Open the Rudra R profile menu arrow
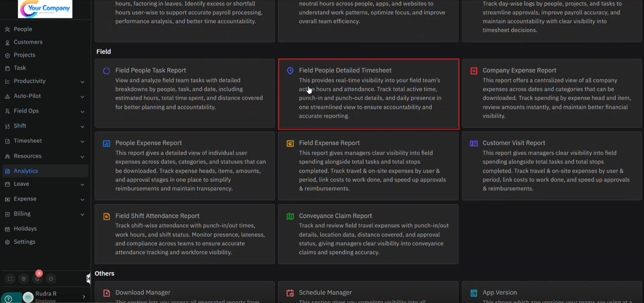Screen dimensions: 644x303 coord(84,297)
